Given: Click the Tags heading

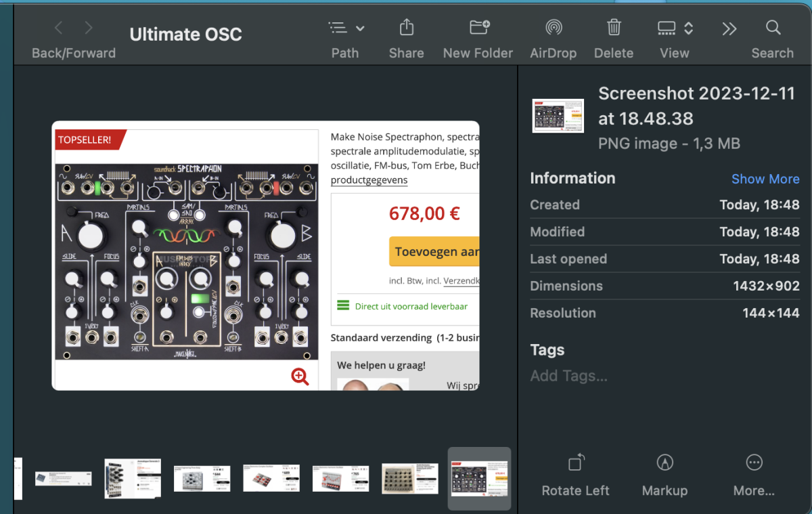Looking at the screenshot, I should pos(547,350).
